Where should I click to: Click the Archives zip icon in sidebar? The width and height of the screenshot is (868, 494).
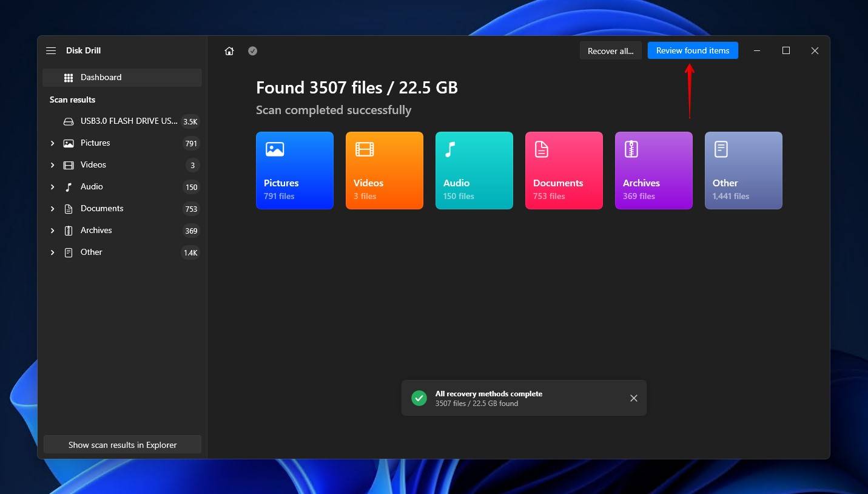pyautogui.click(x=69, y=231)
